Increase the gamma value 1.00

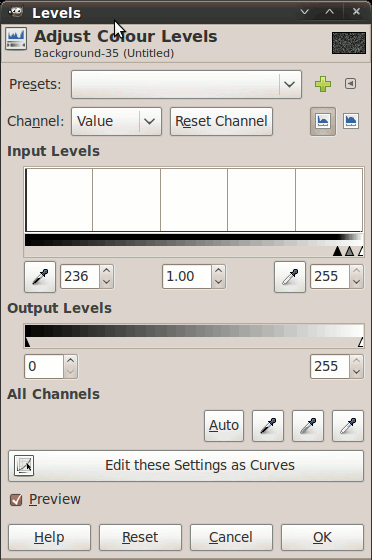[x=218, y=271]
